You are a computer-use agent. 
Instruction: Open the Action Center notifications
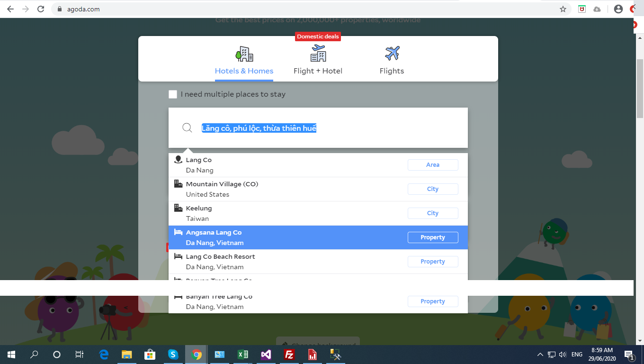point(630,355)
